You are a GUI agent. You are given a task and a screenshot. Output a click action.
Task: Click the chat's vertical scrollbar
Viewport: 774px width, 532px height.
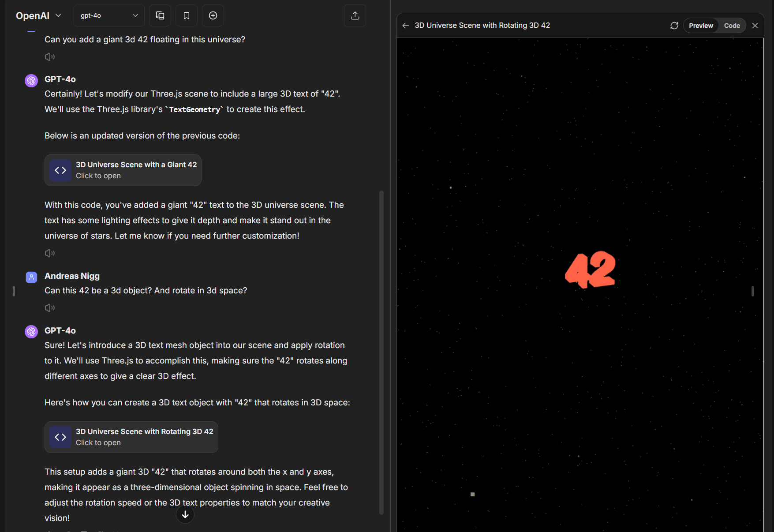[x=381, y=353]
